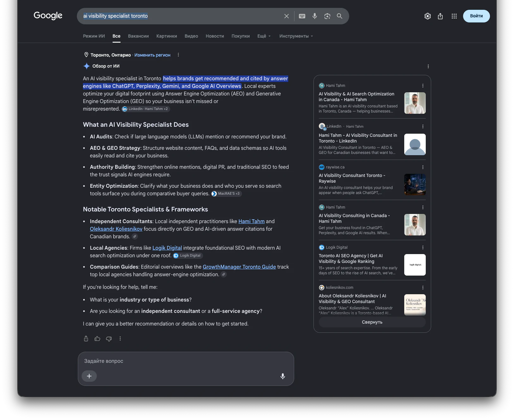This screenshot has width=514, height=420.
Task: Switch to the Картинки tab
Action: [167, 36]
